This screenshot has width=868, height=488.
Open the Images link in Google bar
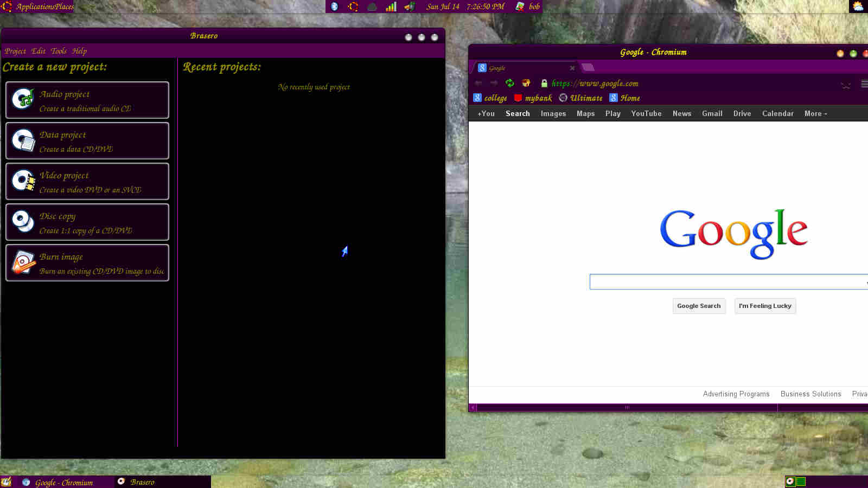point(553,113)
